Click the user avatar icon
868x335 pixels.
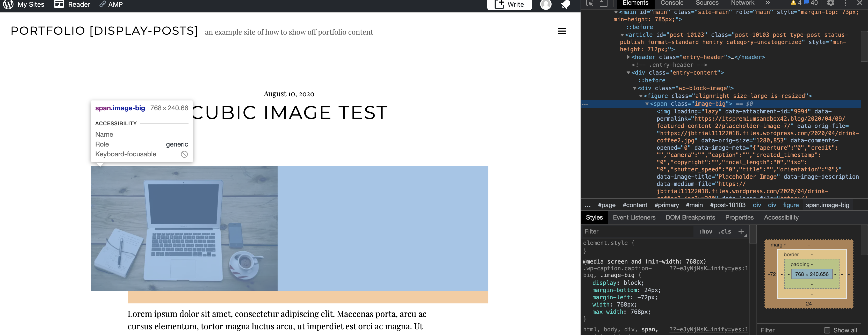pos(546,4)
